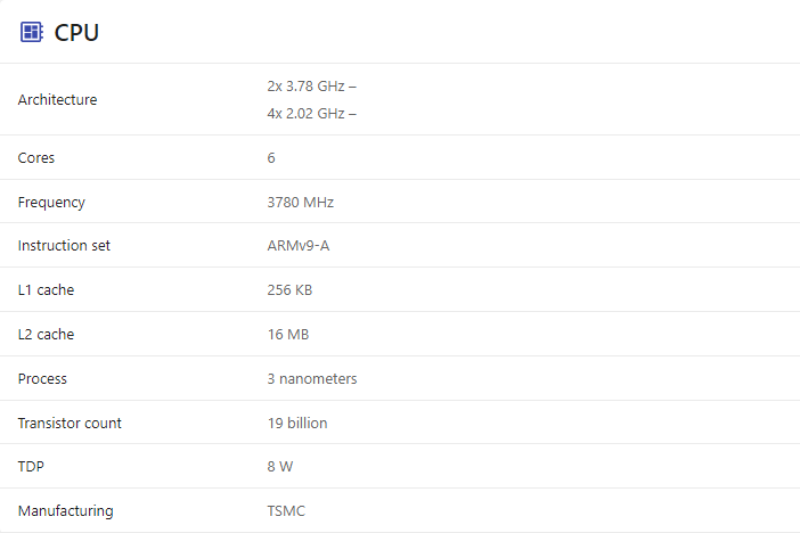Select the Instruction set label
The height and width of the screenshot is (533, 800).
pos(64,246)
